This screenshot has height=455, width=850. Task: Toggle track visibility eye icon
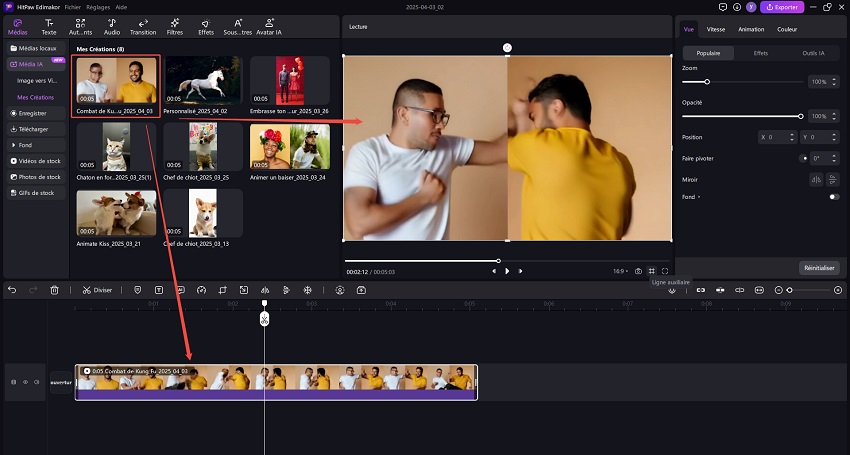(25, 382)
